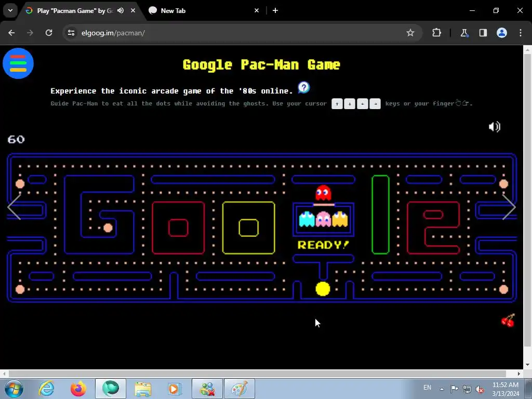
Task: Open the Windows Start button
Action: tap(14, 389)
